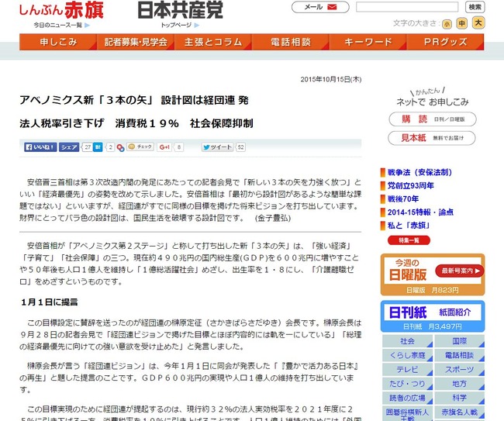Open the 電話相談 sidebar category
Viewport: 504px width, 421px height.
(459, 355)
